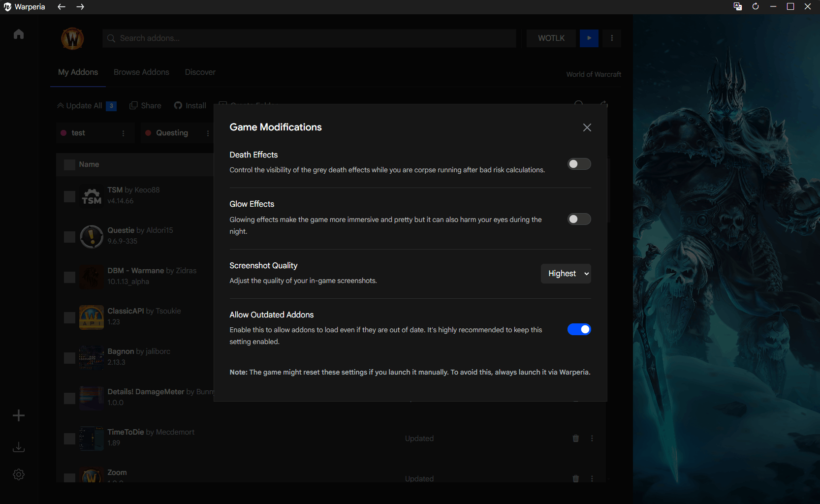Click the Details! DamageMeter addon name
Image resolution: width=820 pixels, height=504 pixels.
pos(146,392)
